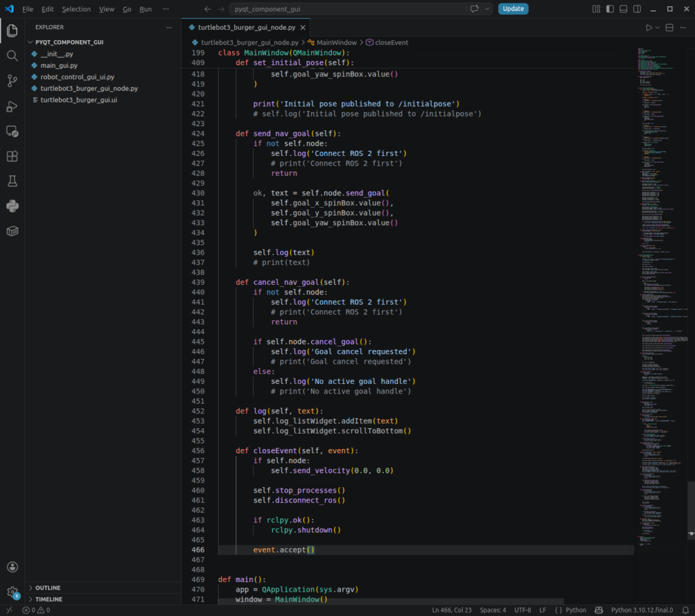This screenshot has width=695, height=616.
Task: Select Python language mode in status bar
Action: pos(576,611)
